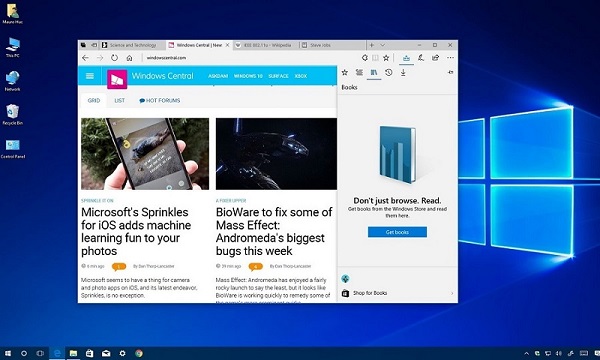Open Mail app from taskbar
The image size is (600, 360).
(106, 353)
